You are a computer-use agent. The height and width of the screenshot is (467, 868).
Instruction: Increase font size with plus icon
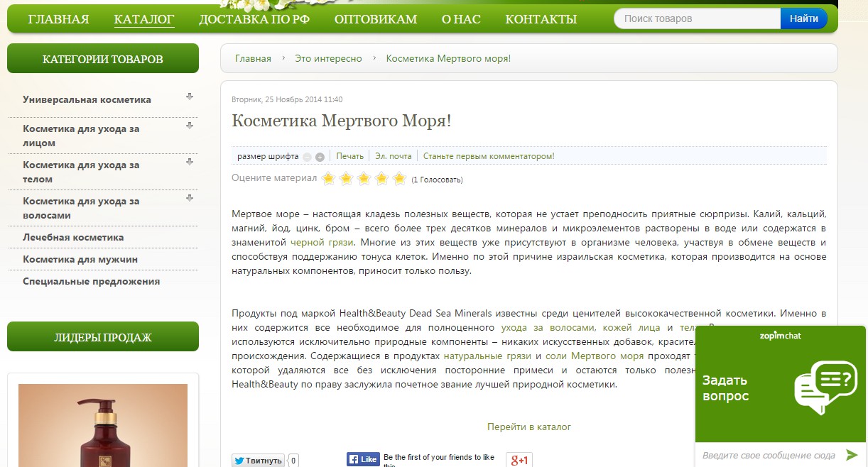point(320,157)
